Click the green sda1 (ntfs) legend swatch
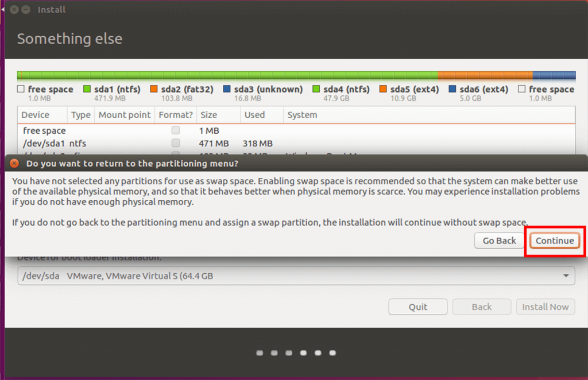 [87, 90]
